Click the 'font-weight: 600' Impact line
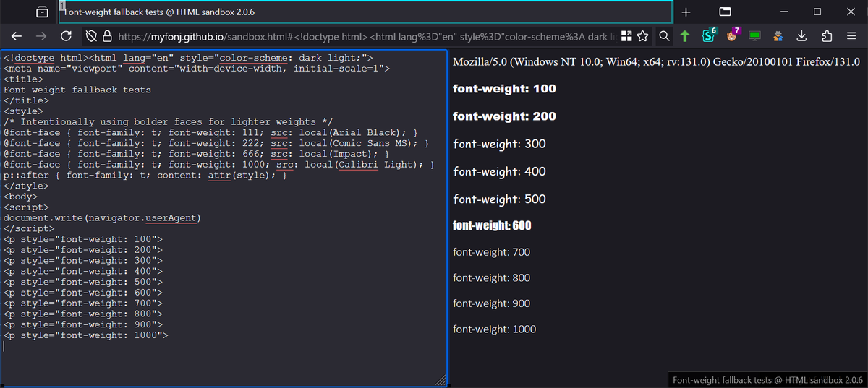The width and height of the screenshot is (868, 388). tap(492, 225)
